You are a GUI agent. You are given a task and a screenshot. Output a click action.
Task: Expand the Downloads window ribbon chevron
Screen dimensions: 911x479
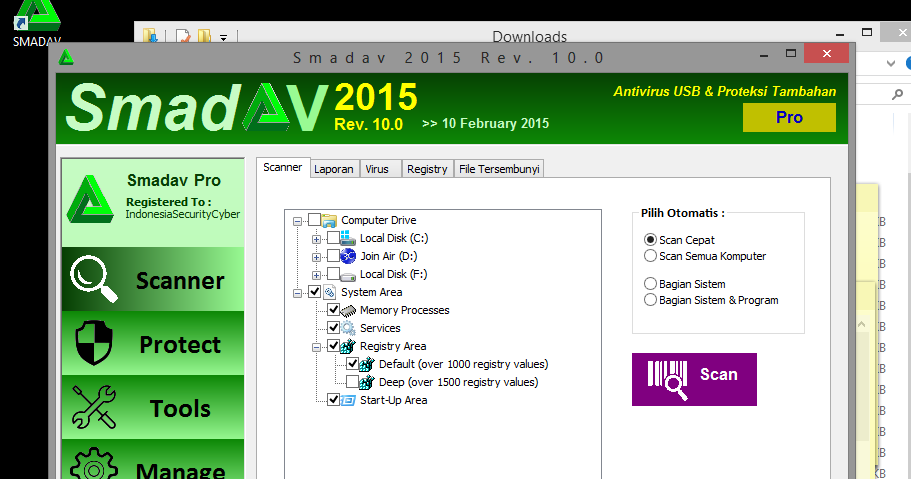[891, 63]
